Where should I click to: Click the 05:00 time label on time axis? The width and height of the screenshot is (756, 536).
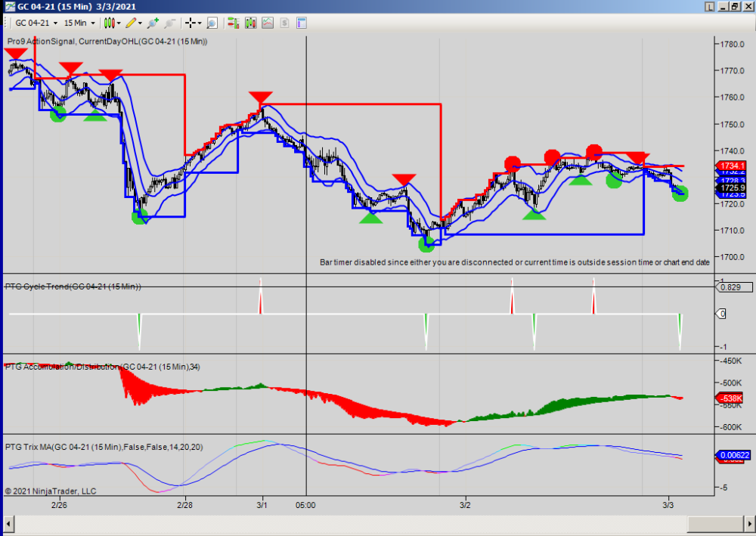click(305, 505)
